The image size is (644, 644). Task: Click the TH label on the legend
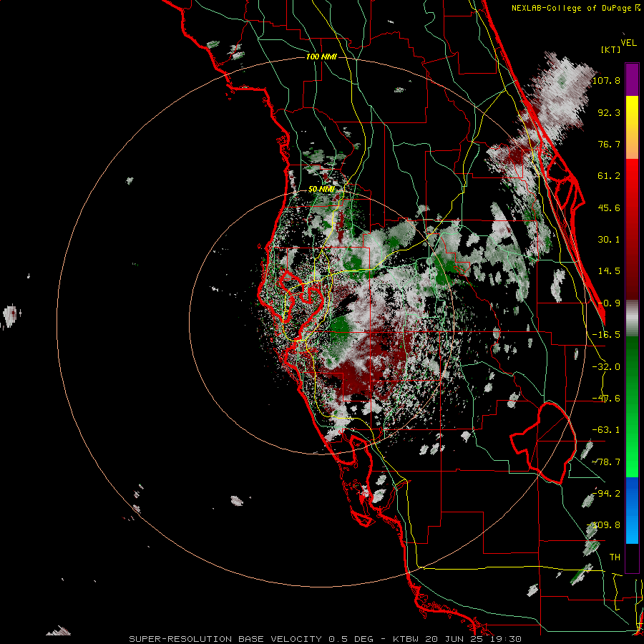(615, 557)
